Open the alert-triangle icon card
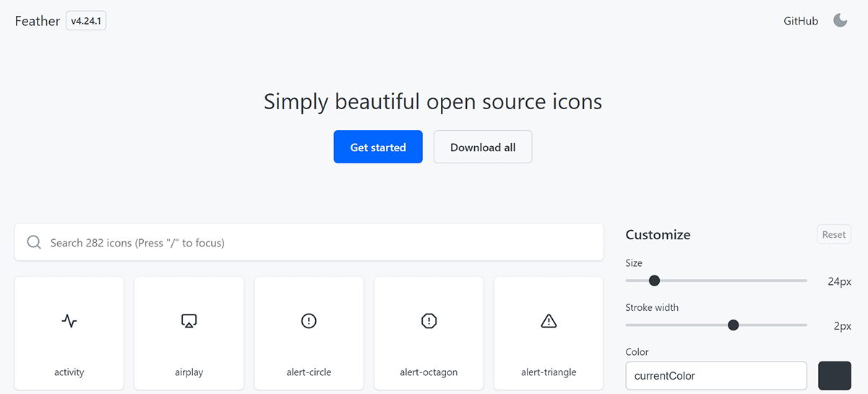The height and width of the screenshot is (394, 868). 549,334
